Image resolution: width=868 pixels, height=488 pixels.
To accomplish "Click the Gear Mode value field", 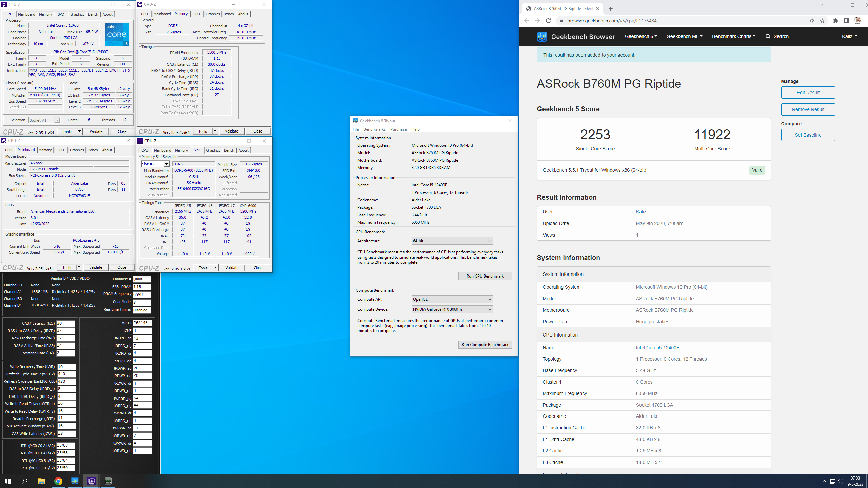I will [142, 302].
